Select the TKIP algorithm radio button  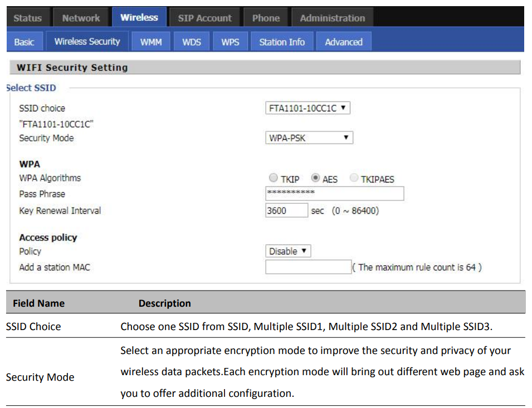pos(273,178)
